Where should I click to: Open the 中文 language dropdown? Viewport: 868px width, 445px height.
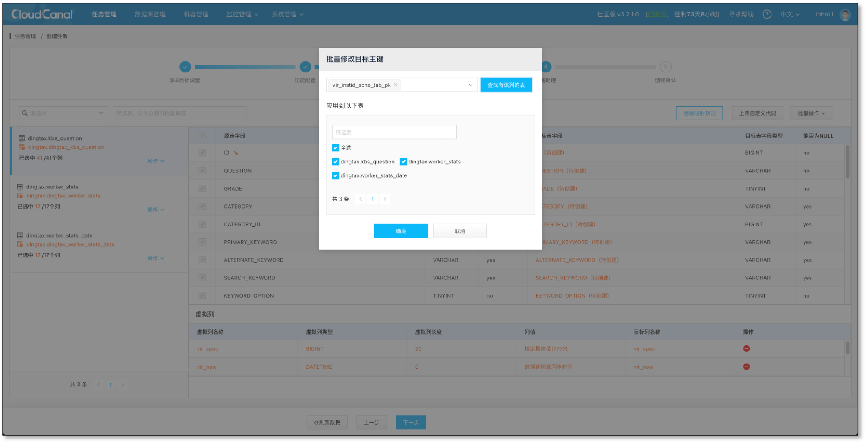(789, 14)
